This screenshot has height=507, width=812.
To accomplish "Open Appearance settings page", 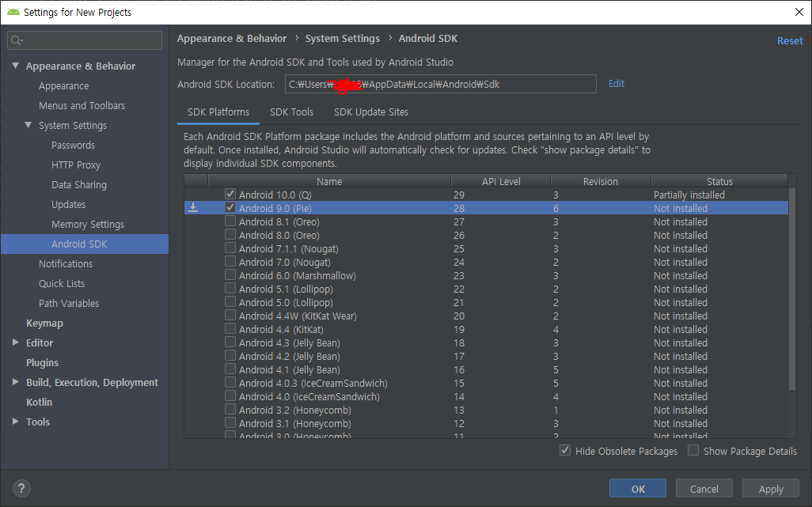I will point(63,86).
